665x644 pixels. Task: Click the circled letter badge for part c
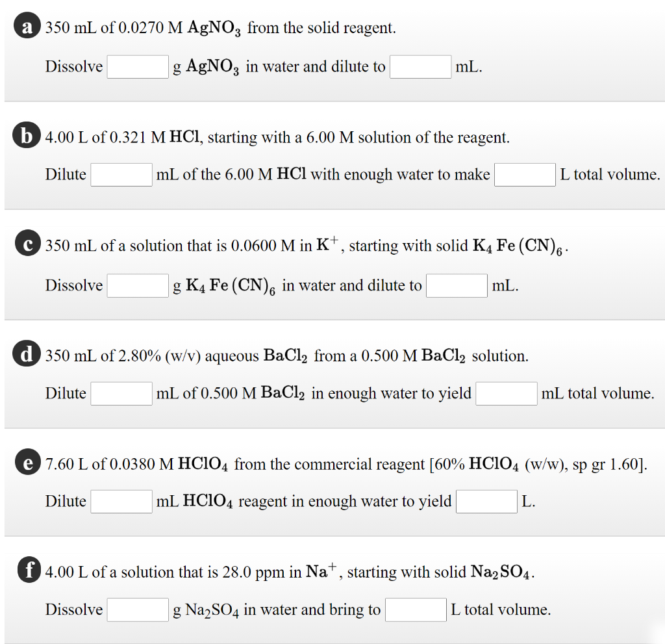point(27,244)
